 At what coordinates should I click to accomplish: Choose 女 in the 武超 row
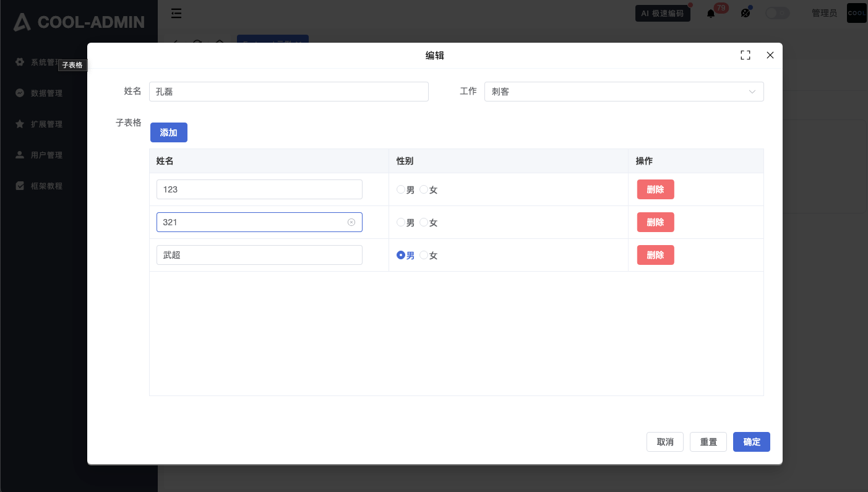click(x=424, y=255)
